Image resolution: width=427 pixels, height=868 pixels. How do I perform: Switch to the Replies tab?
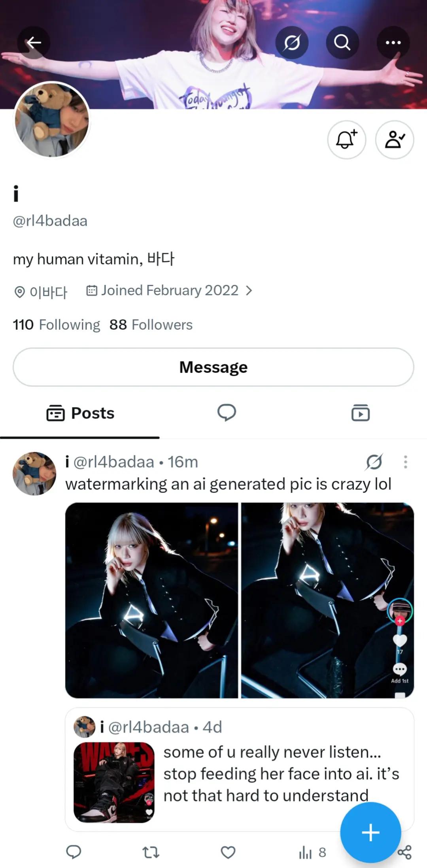(x=227, y=413)
